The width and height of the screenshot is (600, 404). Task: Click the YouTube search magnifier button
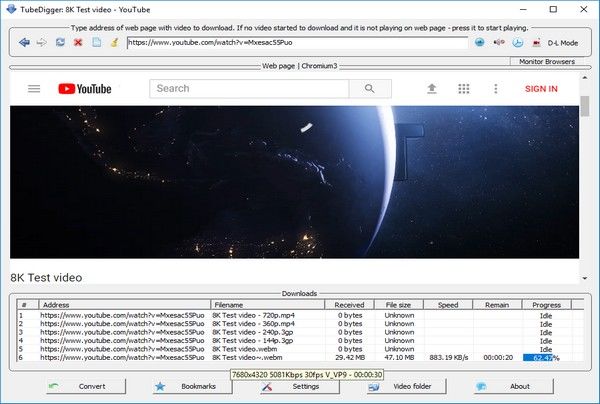click(x=370, y=89)
